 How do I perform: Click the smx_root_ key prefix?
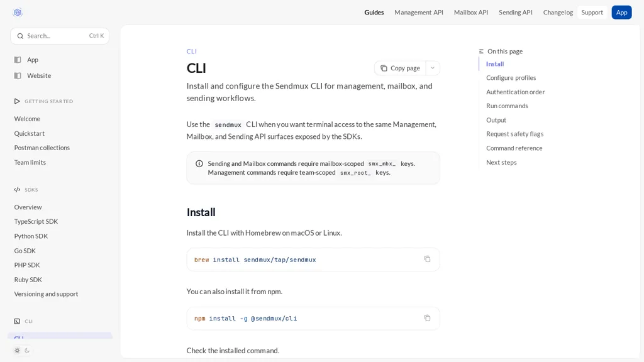(355, 173)
